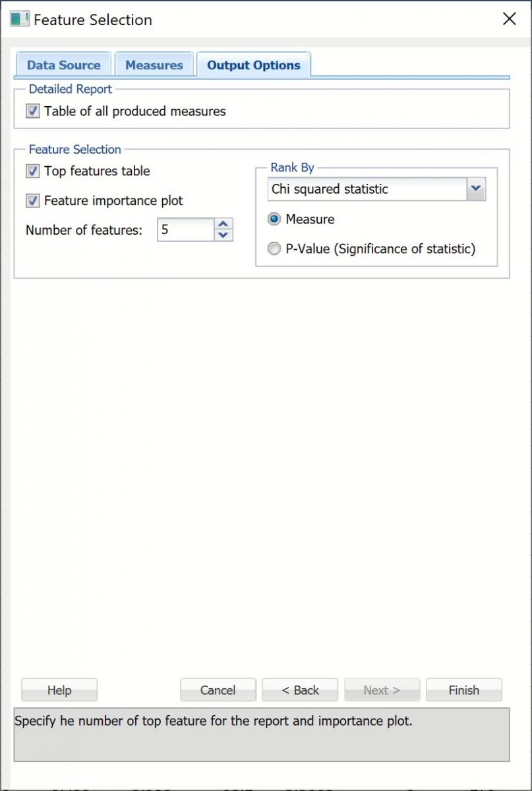This screenshot has width=532, height=791.
Task: Go to previous step with Back button
Action: coord(300,690)
